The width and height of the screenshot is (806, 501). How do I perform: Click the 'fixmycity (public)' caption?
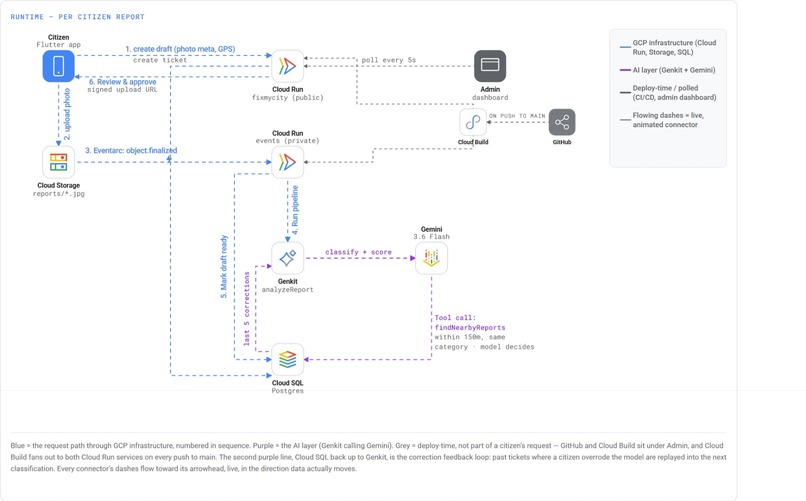click(287, 98)
